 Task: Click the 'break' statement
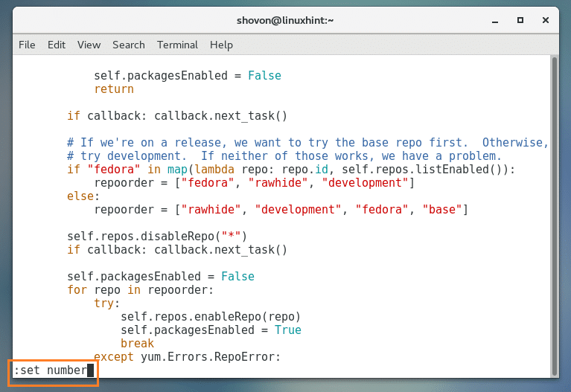tap(137, 344)
